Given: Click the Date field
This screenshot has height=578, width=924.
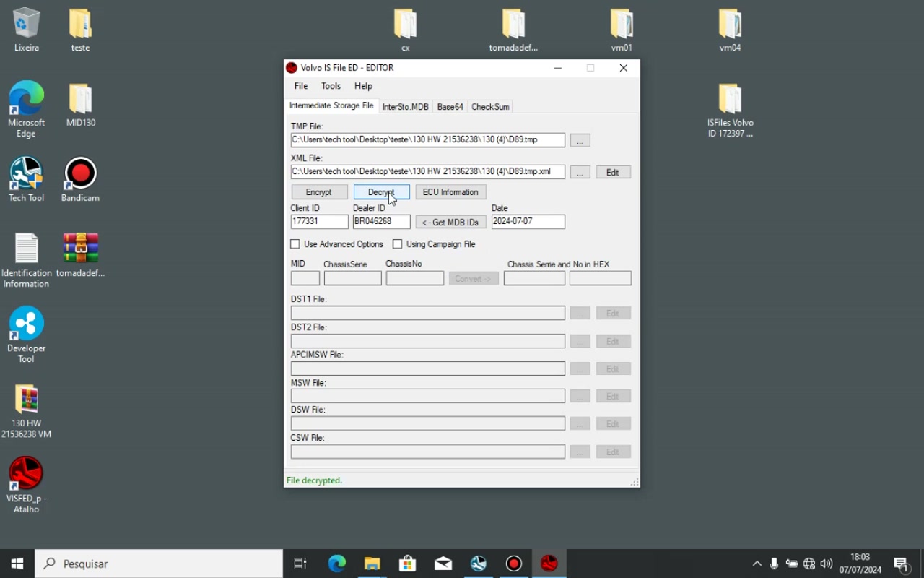Looking at the screenshot, I should [528, 222].
